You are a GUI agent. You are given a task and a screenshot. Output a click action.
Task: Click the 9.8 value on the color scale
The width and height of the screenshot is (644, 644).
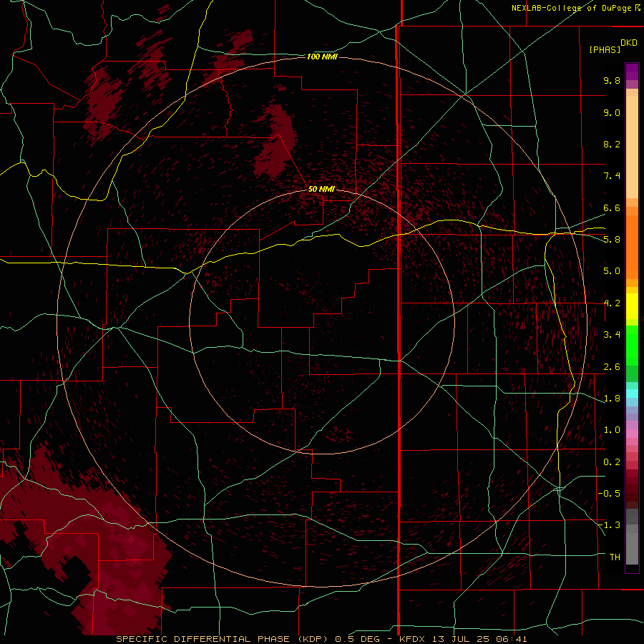612,80
